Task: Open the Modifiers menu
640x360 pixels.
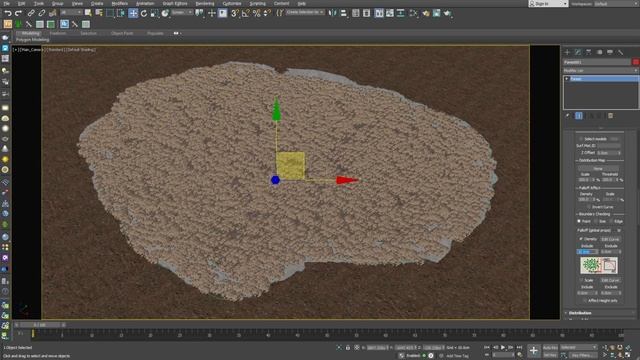Action: tap(120, 3)
